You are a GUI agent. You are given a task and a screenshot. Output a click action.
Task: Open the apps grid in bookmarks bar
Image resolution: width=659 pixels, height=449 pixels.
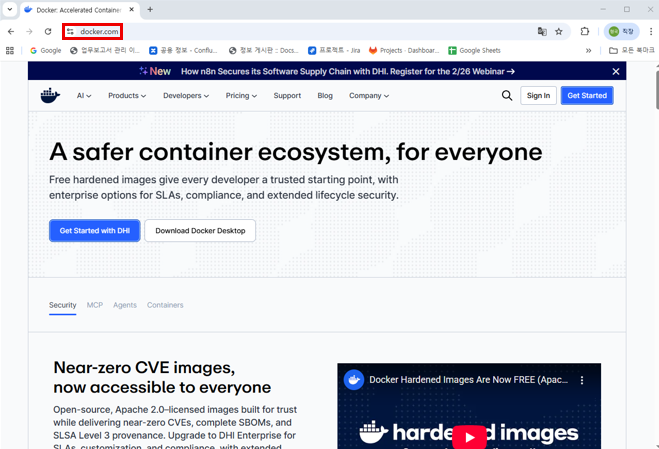pyautogui.click(x=11, y=50)
